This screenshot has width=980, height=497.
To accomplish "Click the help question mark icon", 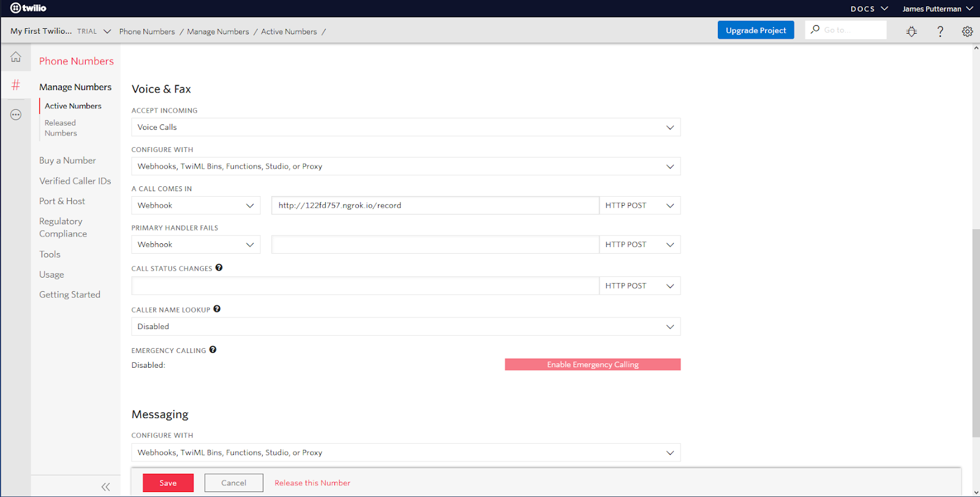I will coord(940,31).
